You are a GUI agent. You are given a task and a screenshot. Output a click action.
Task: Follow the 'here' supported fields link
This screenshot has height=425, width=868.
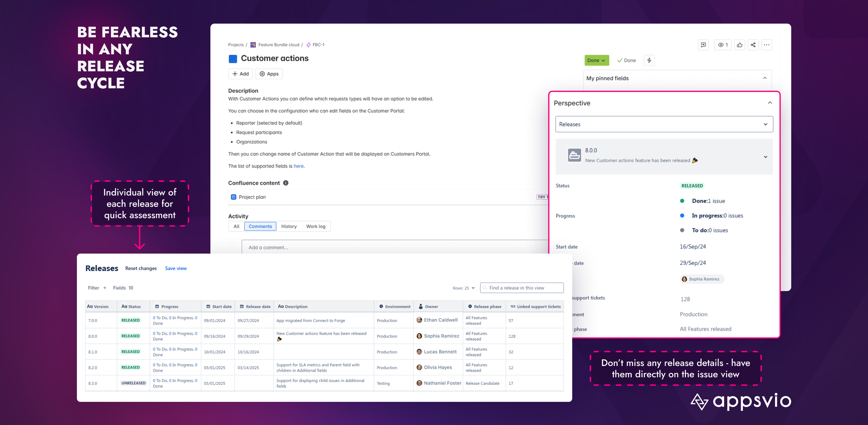(x=299, y=166)
